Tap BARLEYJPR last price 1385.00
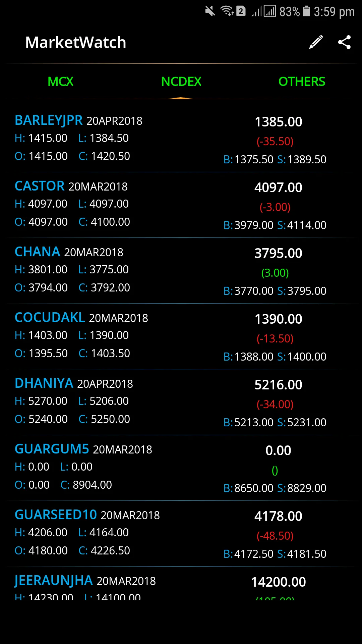 click(278, 122)
